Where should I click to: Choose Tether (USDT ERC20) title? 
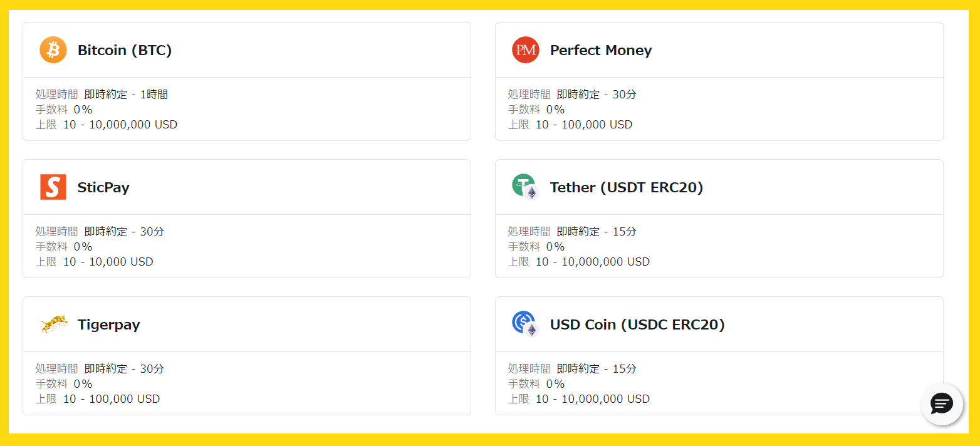tap(627, 187)
